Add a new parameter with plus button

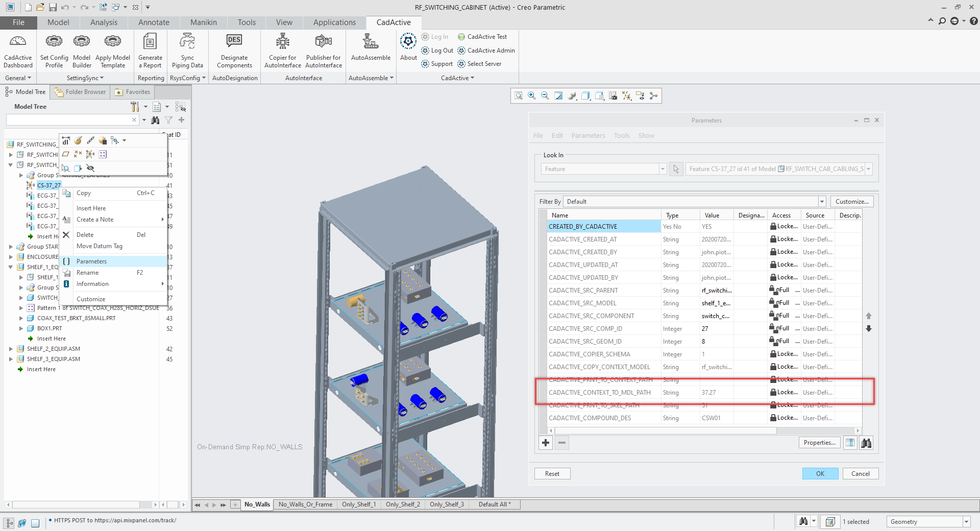click(x=546, y=443)
